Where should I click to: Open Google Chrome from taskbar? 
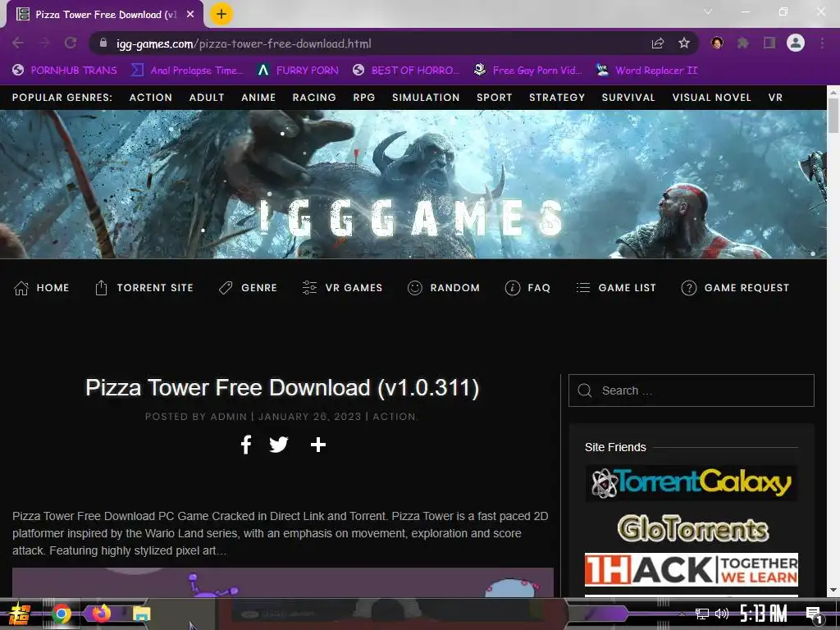tap(61, 614)
